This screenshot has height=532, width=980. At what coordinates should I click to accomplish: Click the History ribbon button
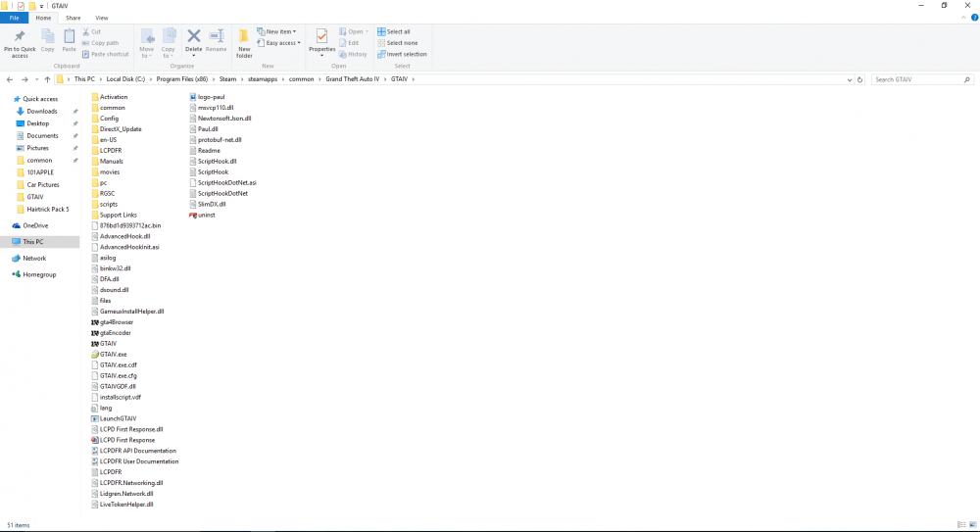pyautogui.click(x=353, y=55)
